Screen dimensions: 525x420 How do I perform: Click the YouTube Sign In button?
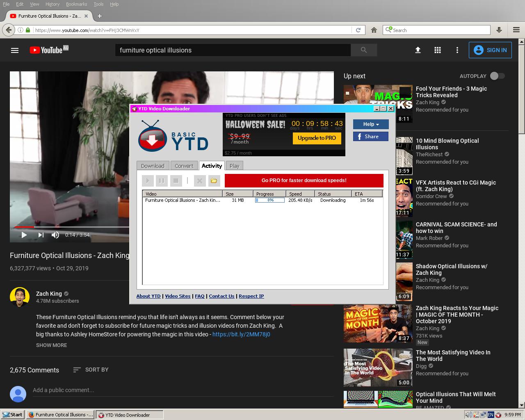pyautogui.click(x=490, y=50)
